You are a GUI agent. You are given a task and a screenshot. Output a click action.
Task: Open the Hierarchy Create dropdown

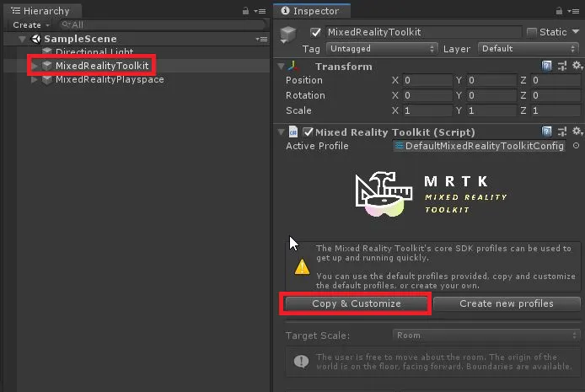[x=30, y=25]
